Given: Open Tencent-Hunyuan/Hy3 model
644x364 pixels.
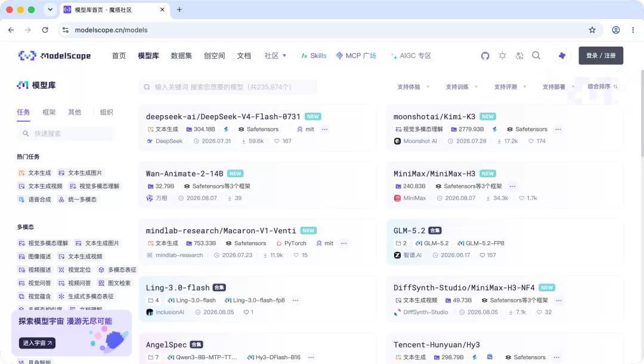Looking at the screenshot, I should point(436,345).
